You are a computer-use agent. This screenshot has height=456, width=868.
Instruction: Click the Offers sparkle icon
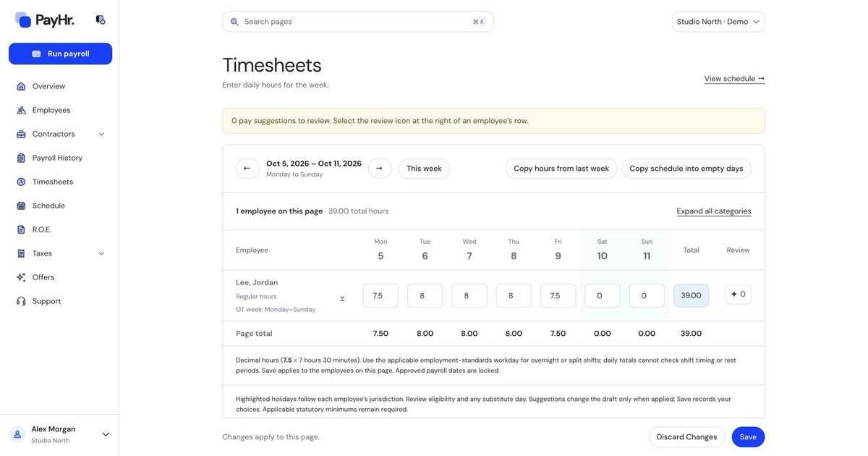coord(21,277)
